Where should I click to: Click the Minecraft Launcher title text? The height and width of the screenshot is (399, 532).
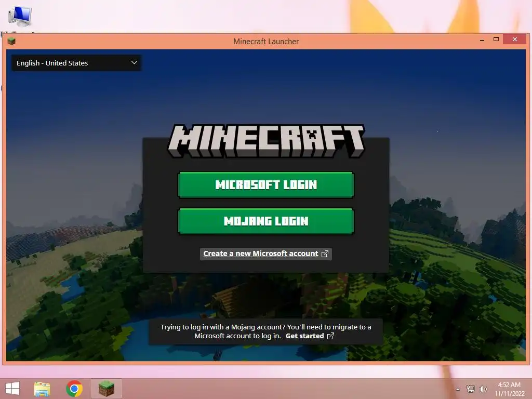[x=266, y=42]
